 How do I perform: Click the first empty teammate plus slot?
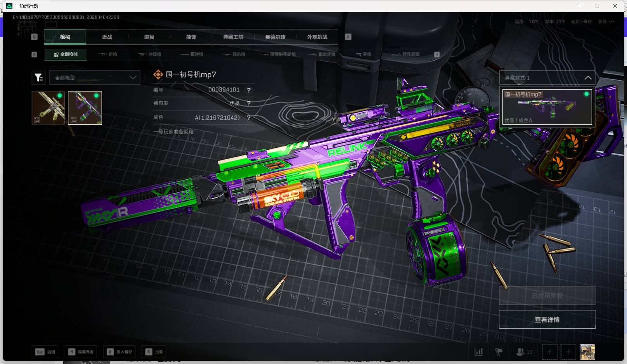(549, 352)
